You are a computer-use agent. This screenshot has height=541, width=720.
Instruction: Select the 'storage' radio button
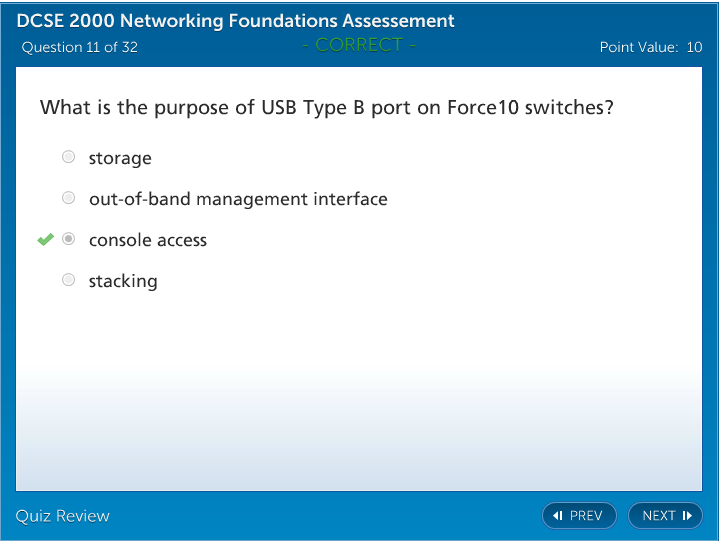tap(68, 157)
